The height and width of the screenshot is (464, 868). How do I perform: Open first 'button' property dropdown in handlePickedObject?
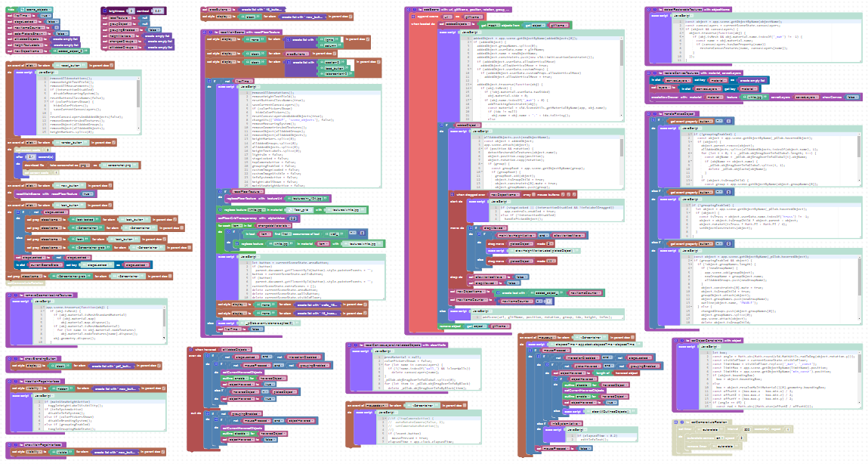pyautogui.click(x=706, y=121)
